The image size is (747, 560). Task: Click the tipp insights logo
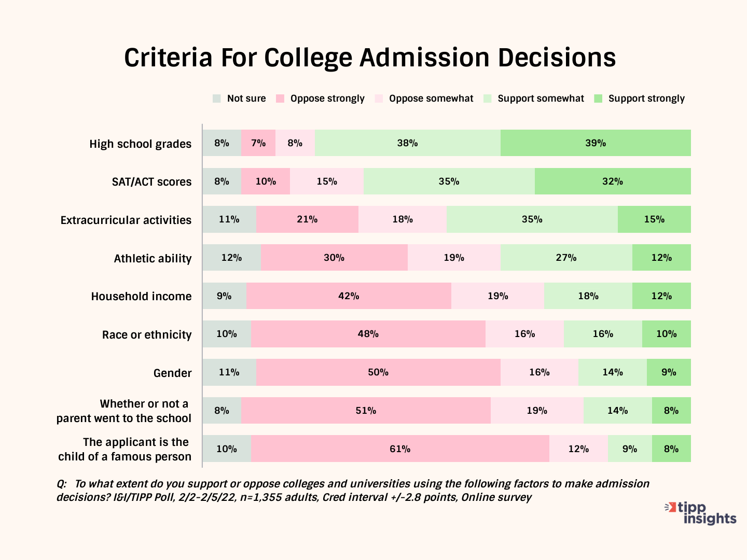click(700, 513)
